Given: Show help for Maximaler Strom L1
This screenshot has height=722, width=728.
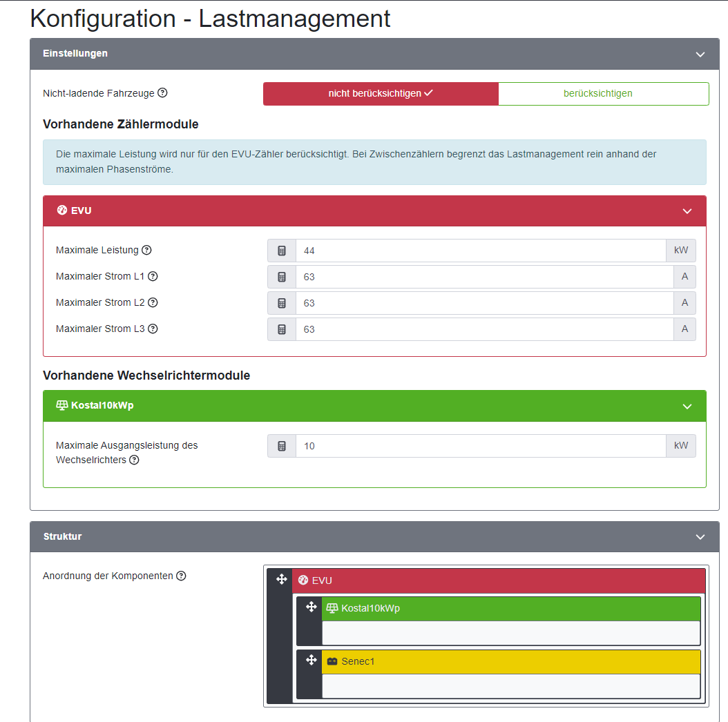Looking at the screenshot, I should (153, 276).
